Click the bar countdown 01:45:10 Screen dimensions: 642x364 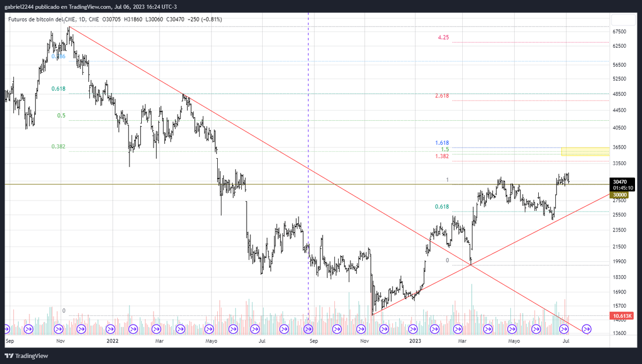coord(623,188)
